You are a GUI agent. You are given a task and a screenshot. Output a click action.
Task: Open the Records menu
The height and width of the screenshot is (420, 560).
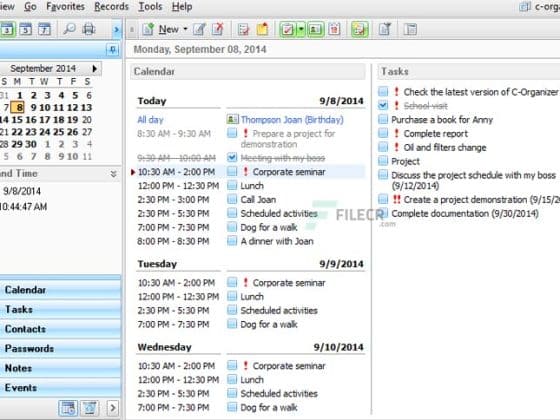pyautogui.click(x=111, y=6)
